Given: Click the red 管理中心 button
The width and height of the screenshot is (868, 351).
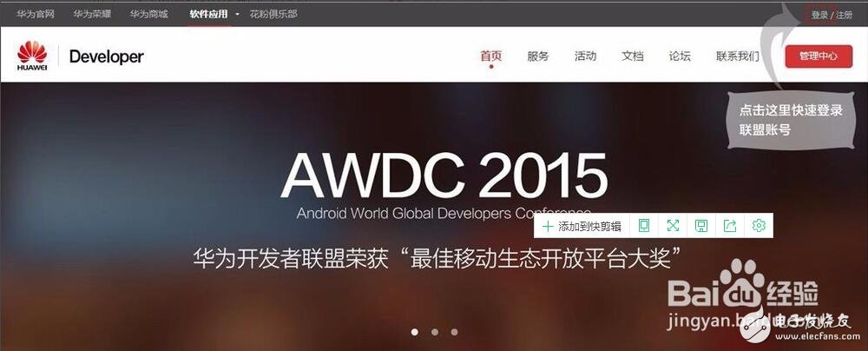Looking at the screenshot, I should (x=818, y=56).
